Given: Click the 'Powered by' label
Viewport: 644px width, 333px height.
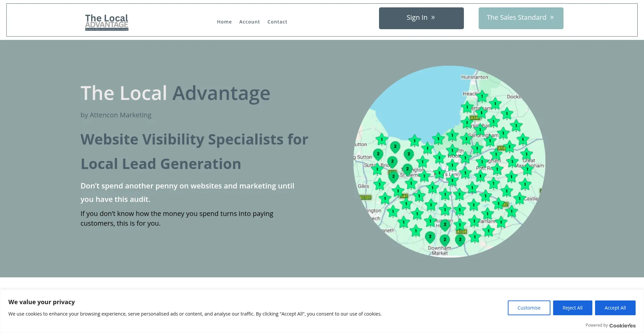Looking at the screenshot, I should 597,325.
